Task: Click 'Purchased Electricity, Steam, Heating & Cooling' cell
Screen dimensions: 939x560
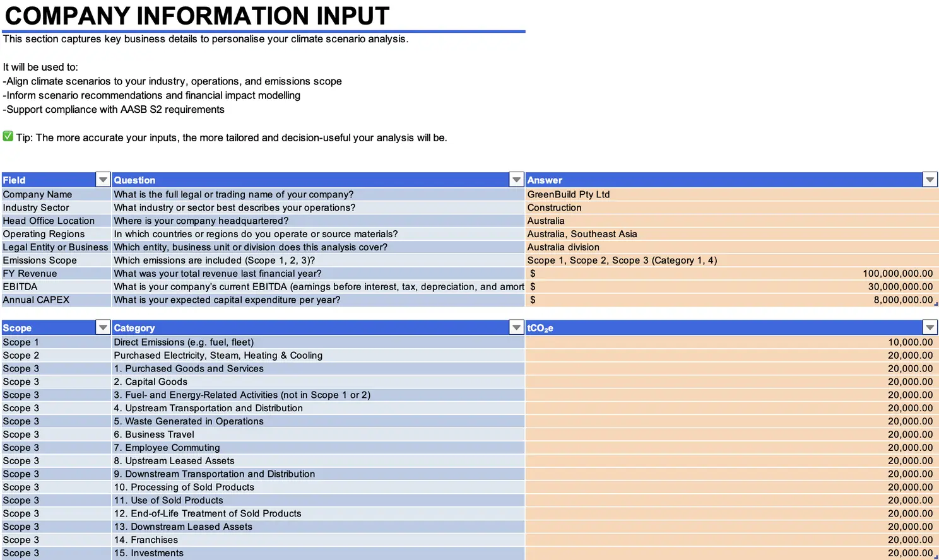Action: tap(318, 356)
